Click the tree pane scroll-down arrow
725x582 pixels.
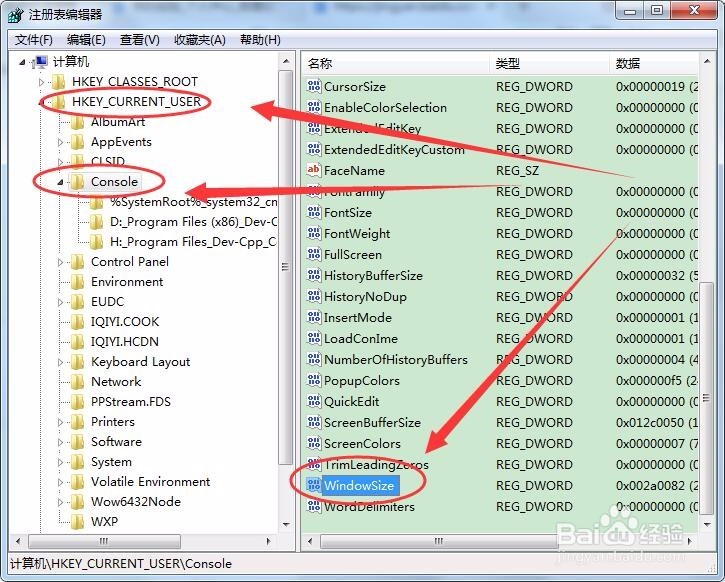click(x=286, y=524)
